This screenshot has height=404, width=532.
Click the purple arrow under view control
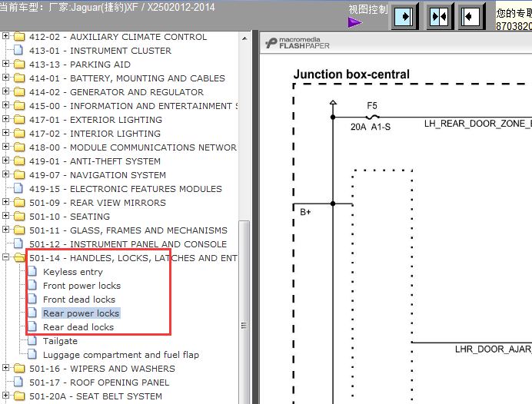click(x=354, y=23)
